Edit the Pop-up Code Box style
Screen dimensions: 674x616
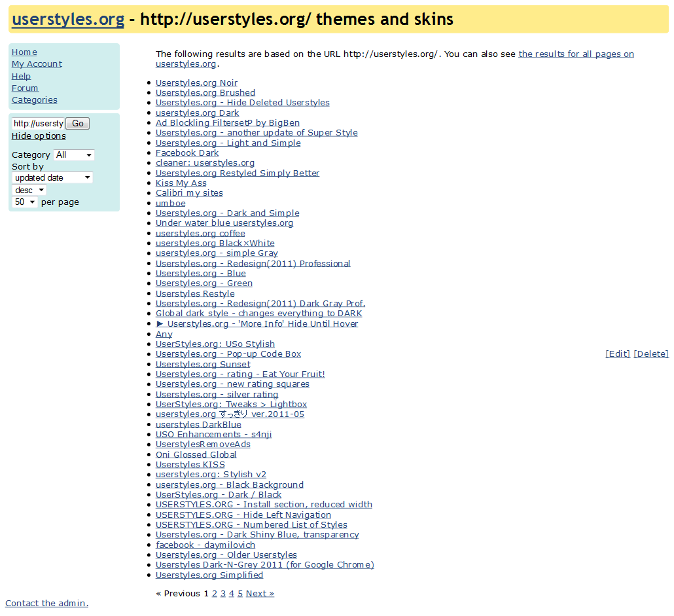tap(617, 353)
